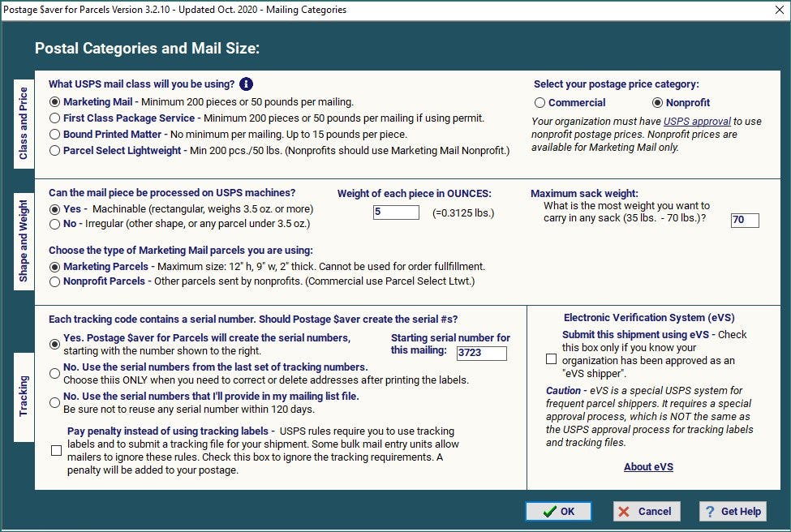The image size is (791, 532).
Task: Click the '(=0.3125 lbs.)' weight conversion text
Action: point(463,213)
